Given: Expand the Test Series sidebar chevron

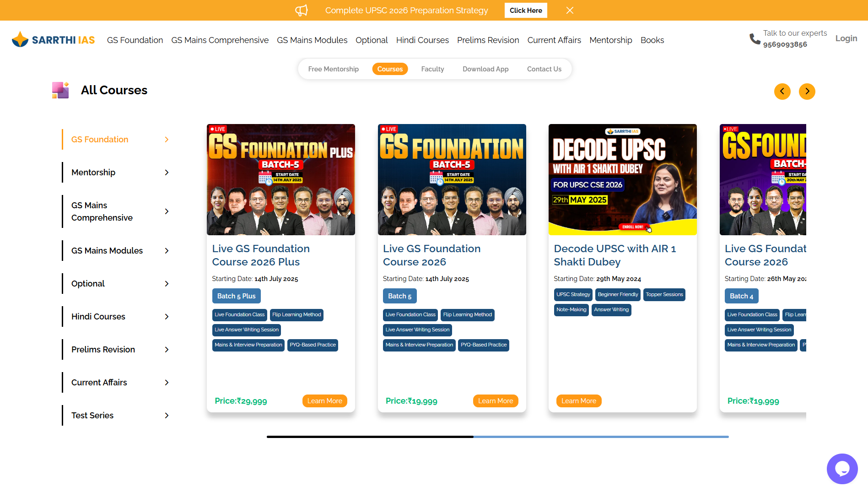Looking at the screenshot, I should tap(167, 416).
